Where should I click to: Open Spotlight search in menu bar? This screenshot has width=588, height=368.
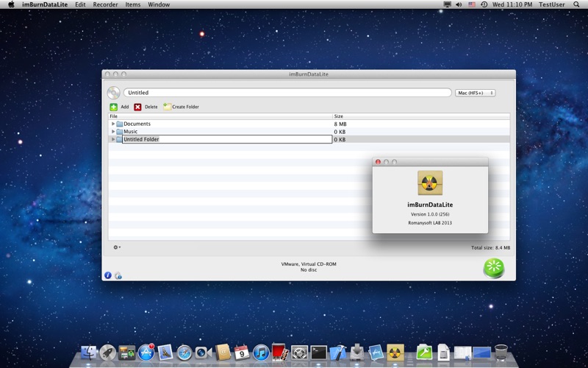(x=576, y=4)
